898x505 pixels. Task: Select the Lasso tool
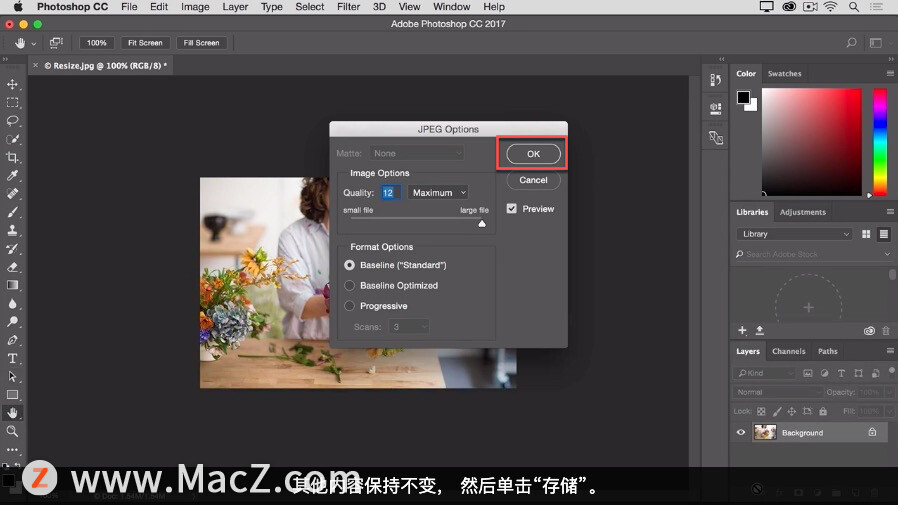point(12,121)
